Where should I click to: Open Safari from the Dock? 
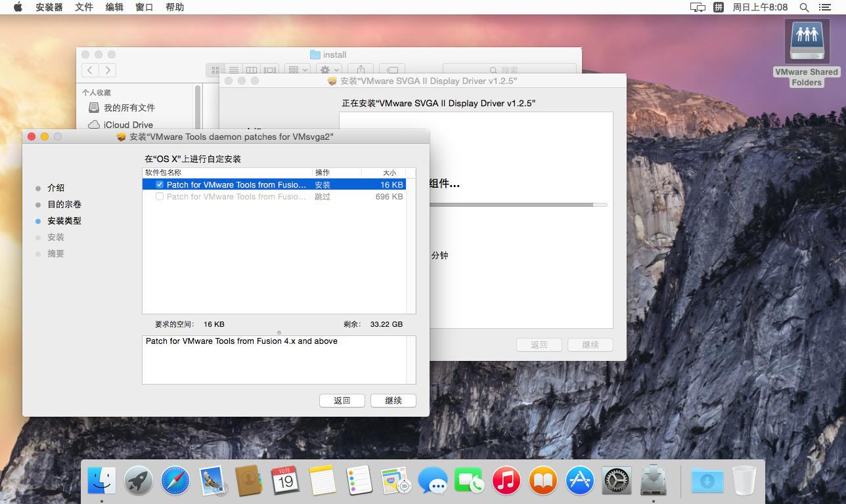tap(175, 481)
